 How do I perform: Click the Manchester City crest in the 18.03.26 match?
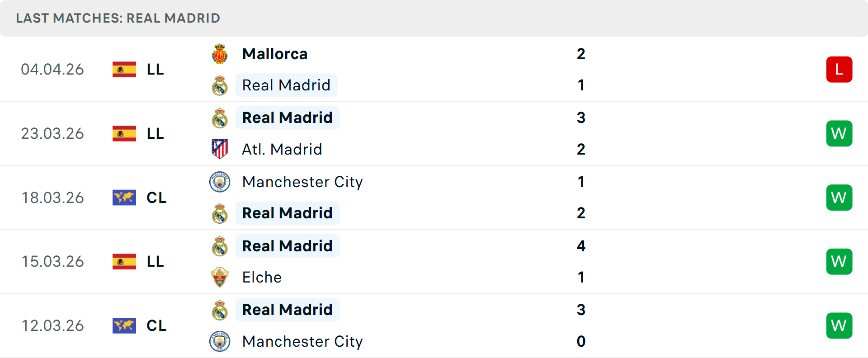click(x=220, y=182)
